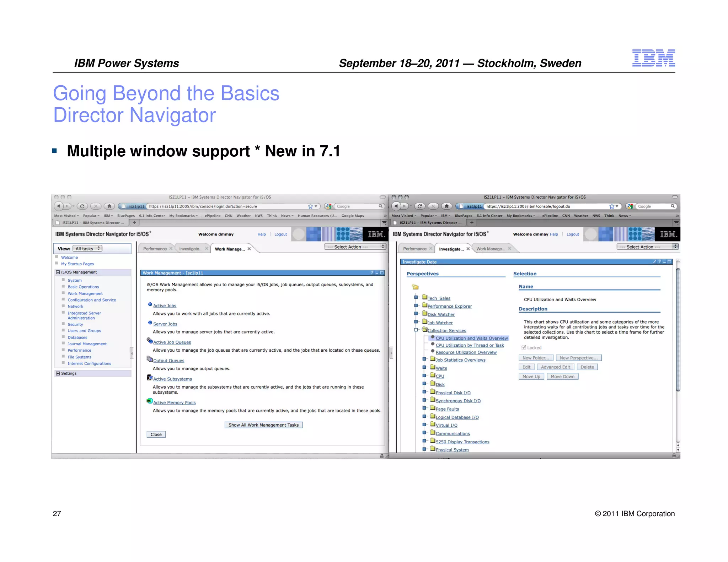This screenshot has width=728, height=562.
Task: Open Most Visited bookmarks menu in left window
Action: (x=66, y=216)
